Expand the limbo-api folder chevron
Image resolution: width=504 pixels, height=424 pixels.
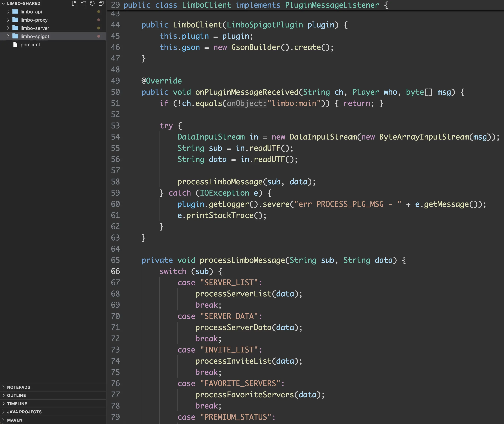pos(8,12)
